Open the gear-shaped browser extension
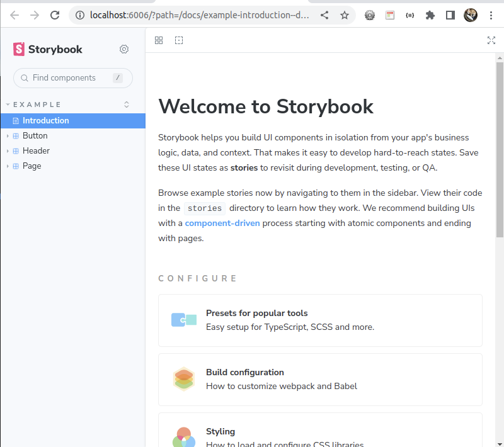The width and height of the screenshot is (504, 447). (370, 15)
